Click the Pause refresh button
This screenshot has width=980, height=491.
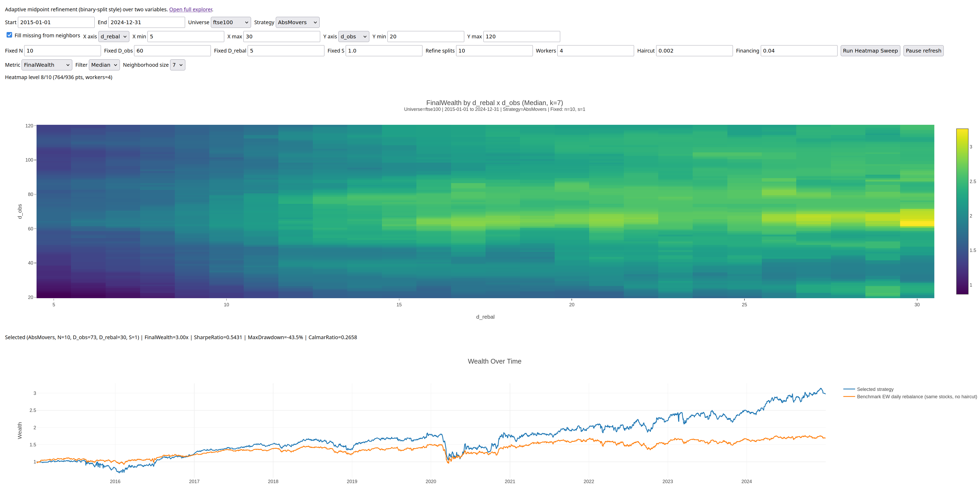(923, 51)
